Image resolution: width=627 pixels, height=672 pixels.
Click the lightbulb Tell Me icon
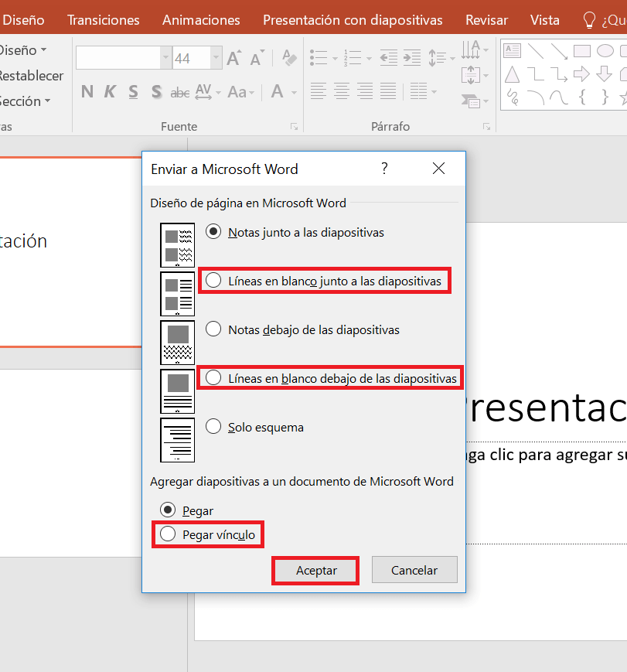click(x=589, y=19)
